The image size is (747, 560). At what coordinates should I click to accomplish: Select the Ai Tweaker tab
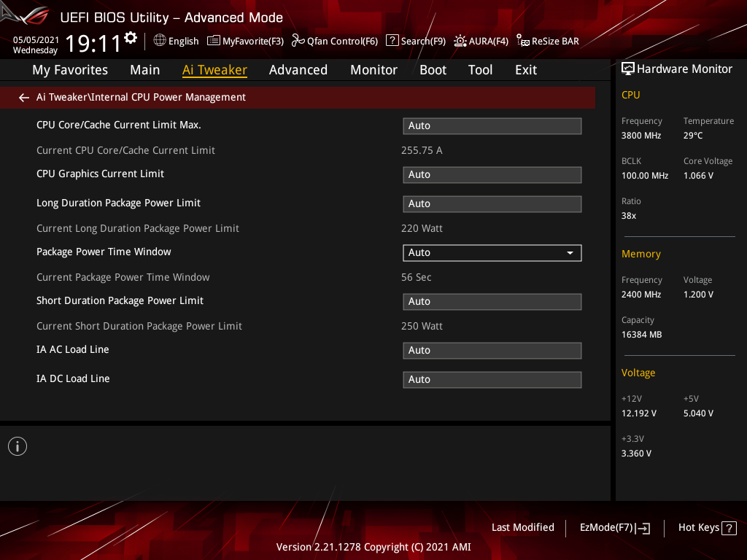pyautogui.click(x=214, y=70)
